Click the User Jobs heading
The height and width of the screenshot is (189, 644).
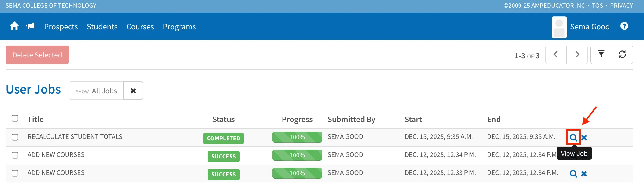pos(33,89)
